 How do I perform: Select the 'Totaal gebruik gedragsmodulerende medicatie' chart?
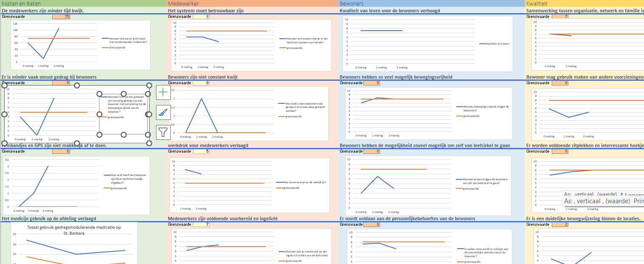[x=74, y=243]
